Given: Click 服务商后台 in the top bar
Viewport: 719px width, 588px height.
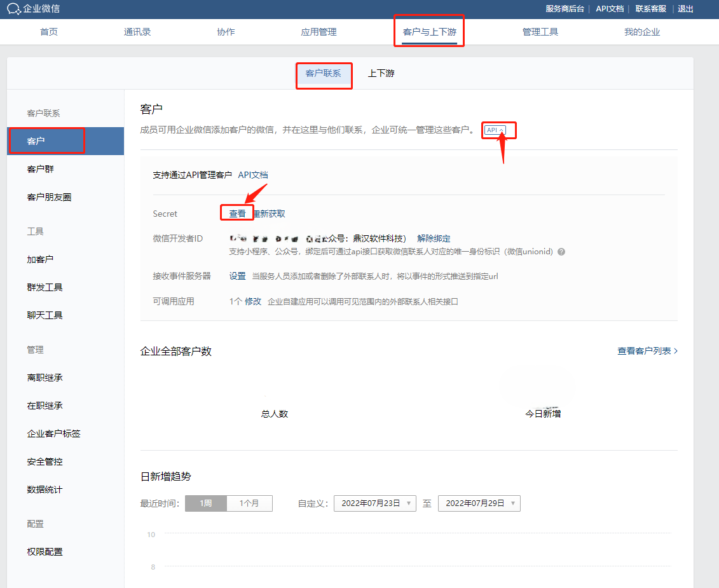Looking at the screenshot, I should tap(565, 9).
